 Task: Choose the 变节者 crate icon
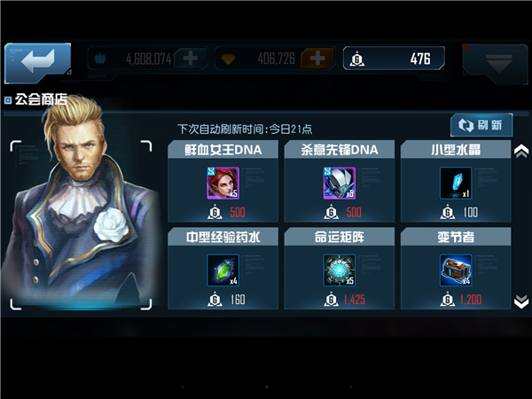(456, 270)
